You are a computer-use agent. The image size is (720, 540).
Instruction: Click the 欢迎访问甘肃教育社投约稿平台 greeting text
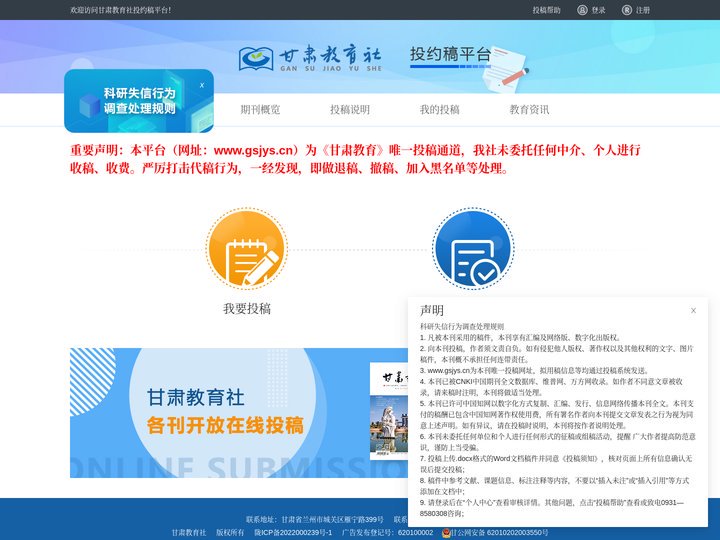click(x=120, y=10)
